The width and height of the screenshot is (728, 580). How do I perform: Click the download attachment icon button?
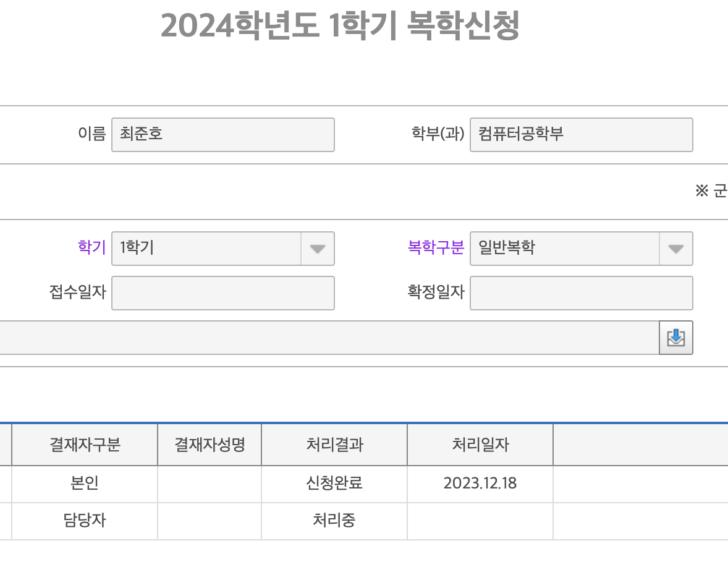(675, 338)
